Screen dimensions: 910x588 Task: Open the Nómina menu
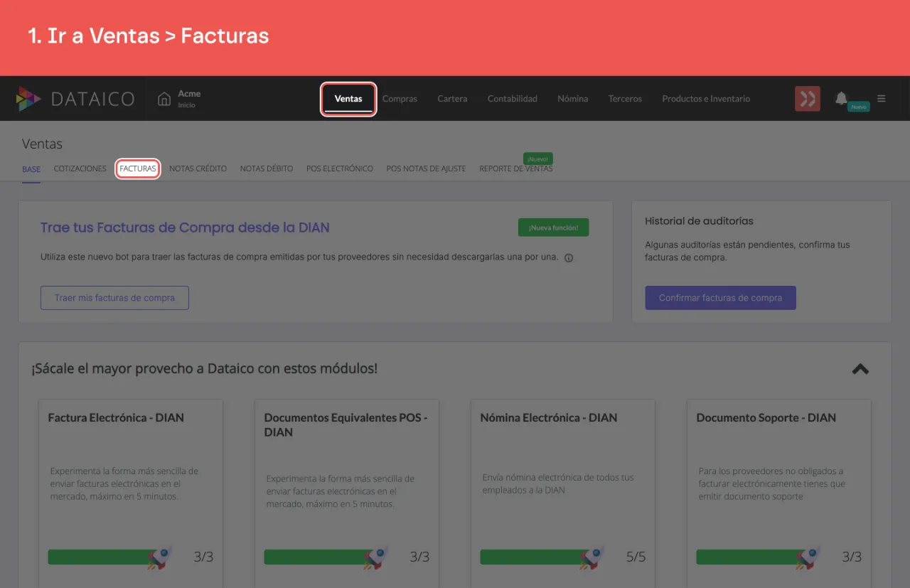pos(573,99)
